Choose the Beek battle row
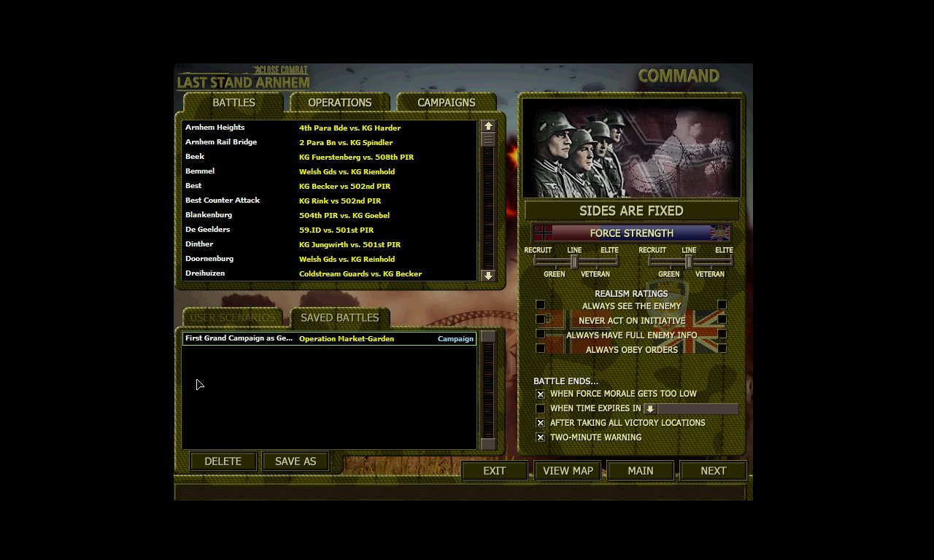The height and width of the screenshot is (560, 934). click(329, 157)
